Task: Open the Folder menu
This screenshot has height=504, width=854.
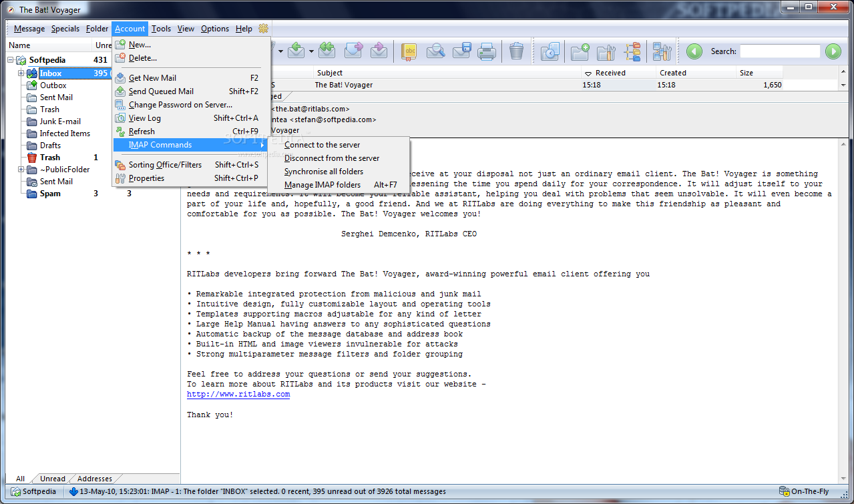Action: pos(97,29)
